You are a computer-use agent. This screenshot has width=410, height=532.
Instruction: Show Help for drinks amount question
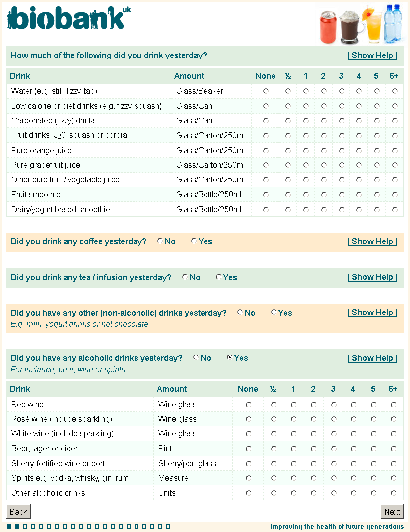tap(372, 56)
